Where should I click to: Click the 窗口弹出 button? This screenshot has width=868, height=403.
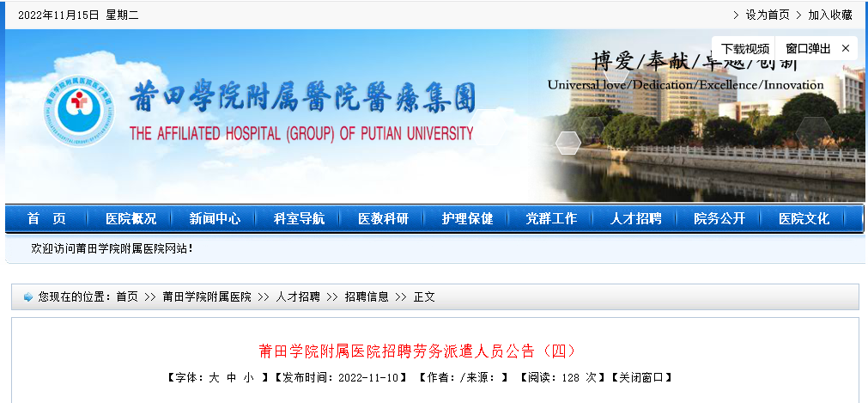click(808, 49)
